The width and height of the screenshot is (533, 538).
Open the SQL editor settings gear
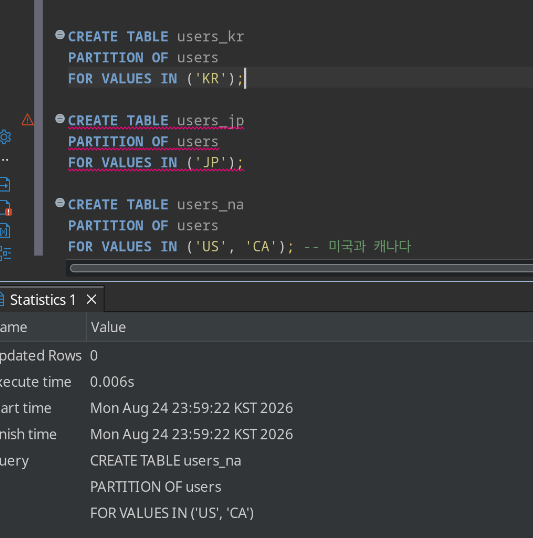click(5, 137)
